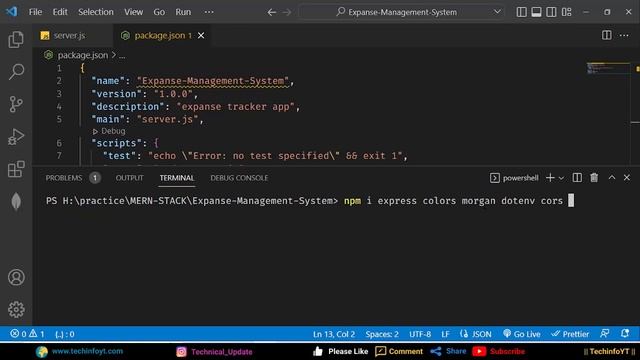The width and height of the screenshot is (640, 360).
Task: Expand the command center dropdown chevron
Action: [x=497, y=12]
